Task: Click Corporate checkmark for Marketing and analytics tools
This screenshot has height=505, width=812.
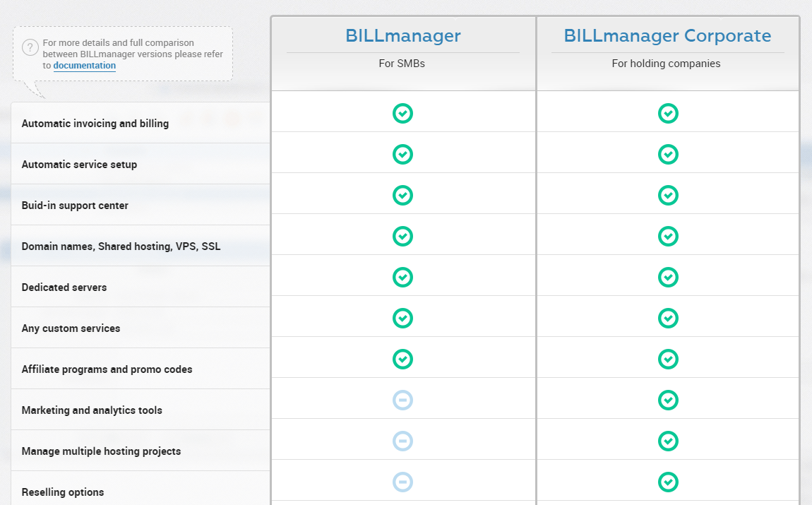Action: (668, 400)
